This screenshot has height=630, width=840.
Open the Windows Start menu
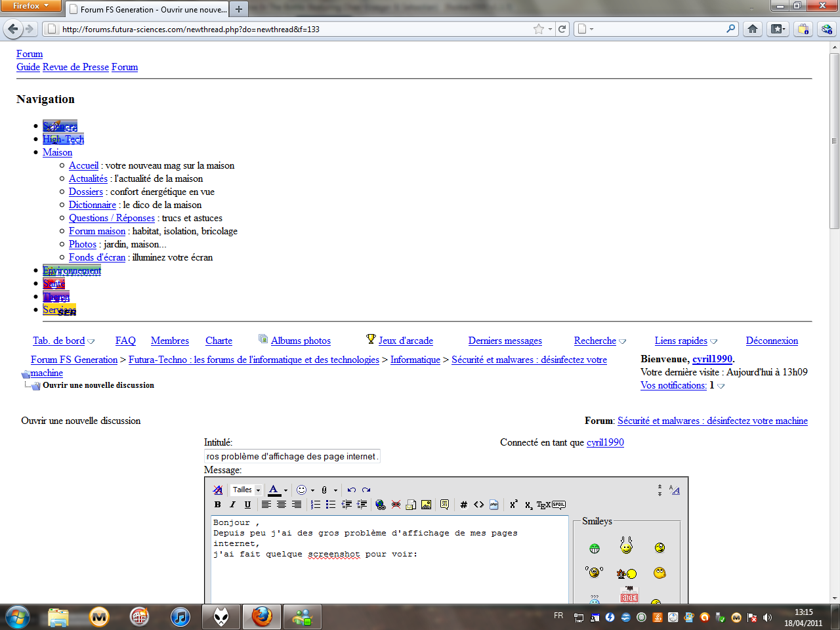coord(18,617)
